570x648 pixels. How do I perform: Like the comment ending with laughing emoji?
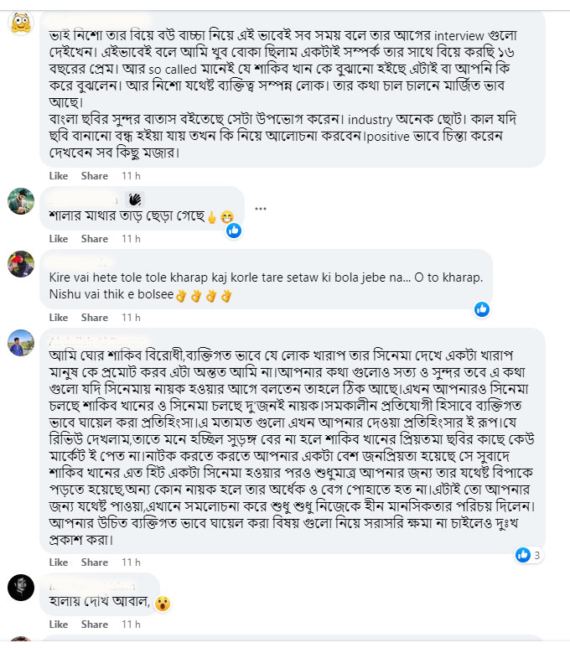coord(58,239)
